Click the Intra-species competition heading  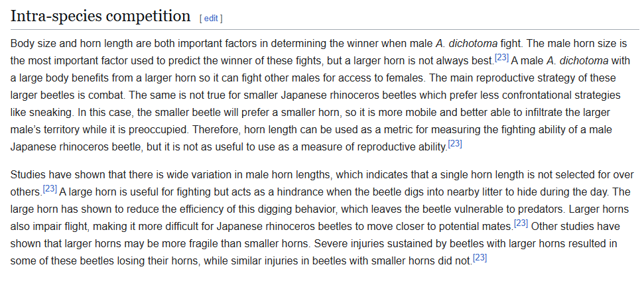(101, 16)
